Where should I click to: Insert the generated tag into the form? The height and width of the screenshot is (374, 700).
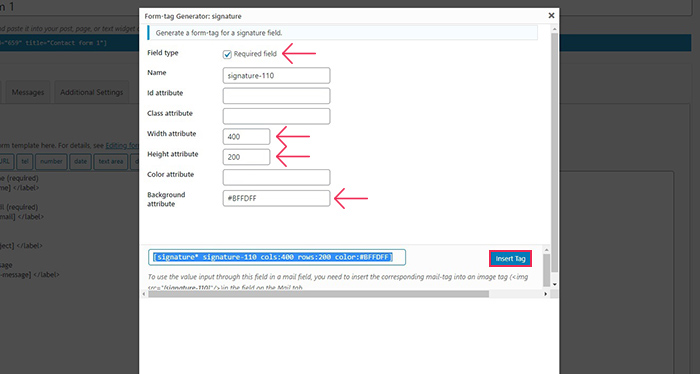(x=510, y=258)
